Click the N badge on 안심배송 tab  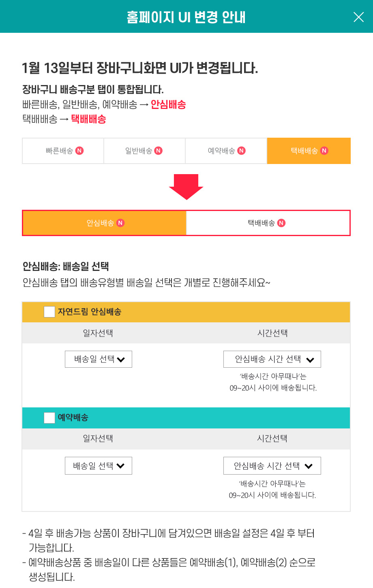pos(120,223)
